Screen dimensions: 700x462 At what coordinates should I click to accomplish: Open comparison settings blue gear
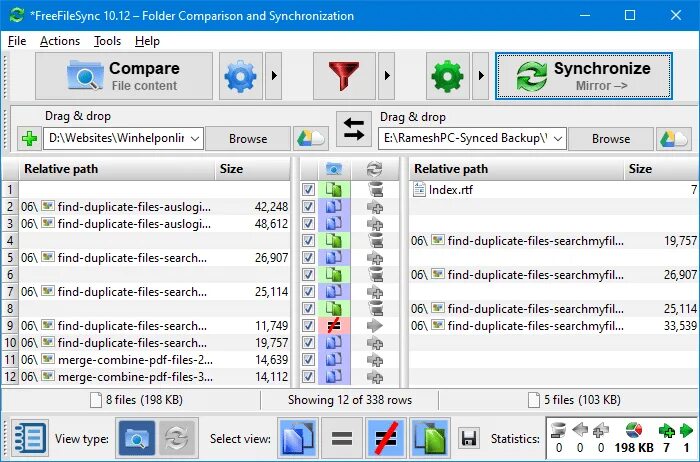click(241, 76)
